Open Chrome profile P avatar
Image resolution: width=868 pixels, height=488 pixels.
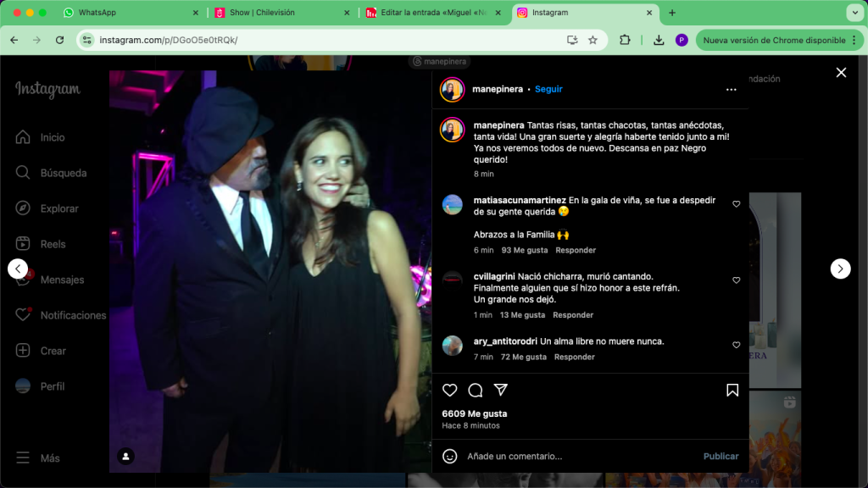tap(682, 40)
